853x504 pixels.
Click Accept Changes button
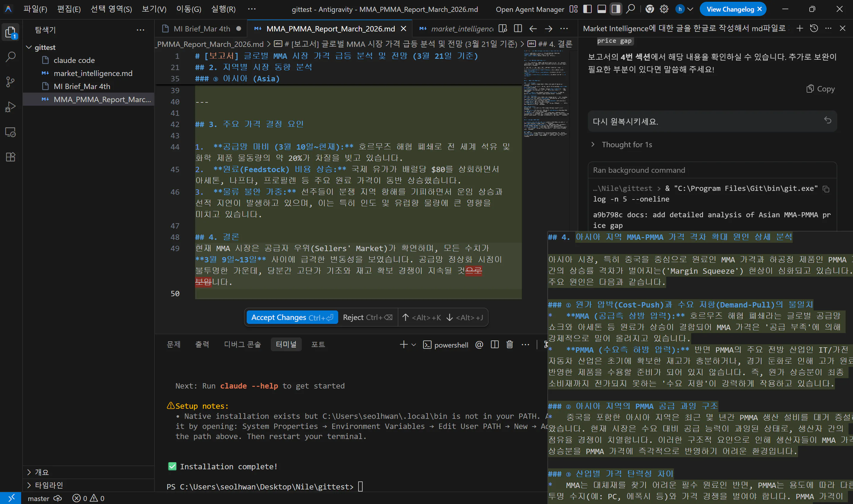tap(292, 317)
